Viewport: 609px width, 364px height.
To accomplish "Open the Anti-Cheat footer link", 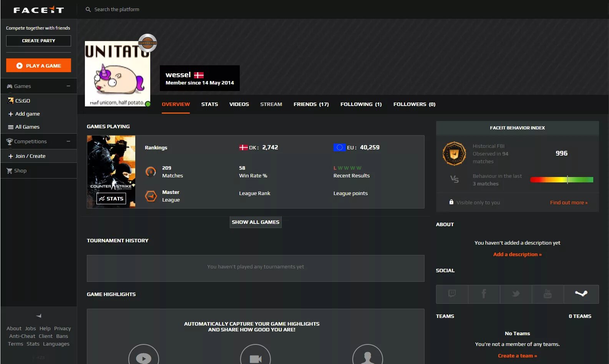I will click(22, 336).
